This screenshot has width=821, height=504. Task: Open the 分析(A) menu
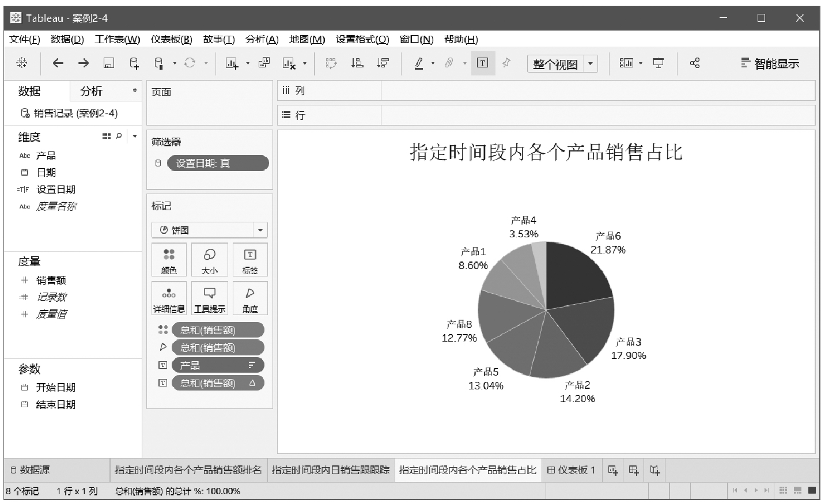(x=262, y=39)
